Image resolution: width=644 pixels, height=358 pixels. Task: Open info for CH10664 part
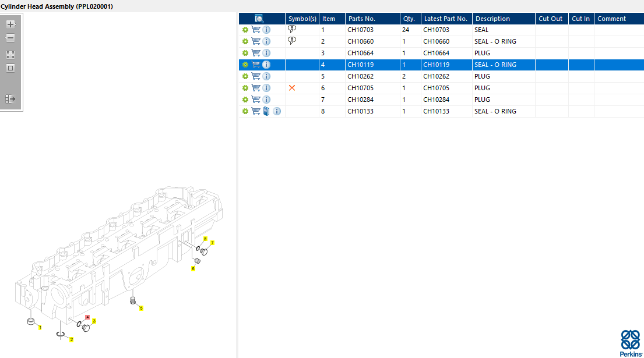click(266, 53)
